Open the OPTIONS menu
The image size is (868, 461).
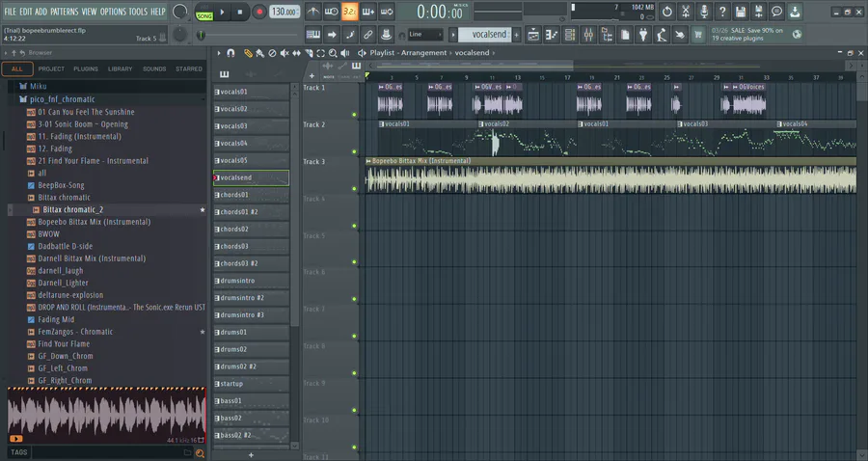pyautogui.click(x=113, y=12)
